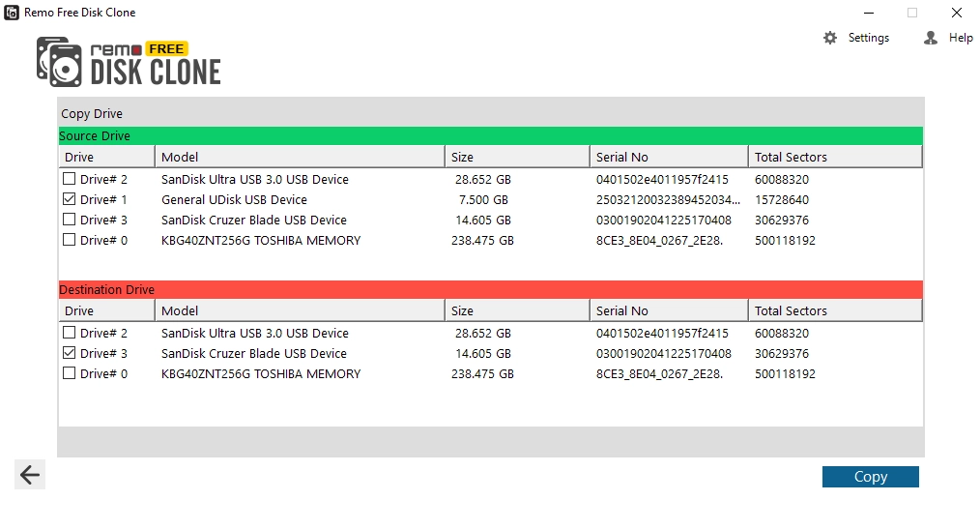Click destination Total Sectors column header
980x530 pixels.
[835, 310]
